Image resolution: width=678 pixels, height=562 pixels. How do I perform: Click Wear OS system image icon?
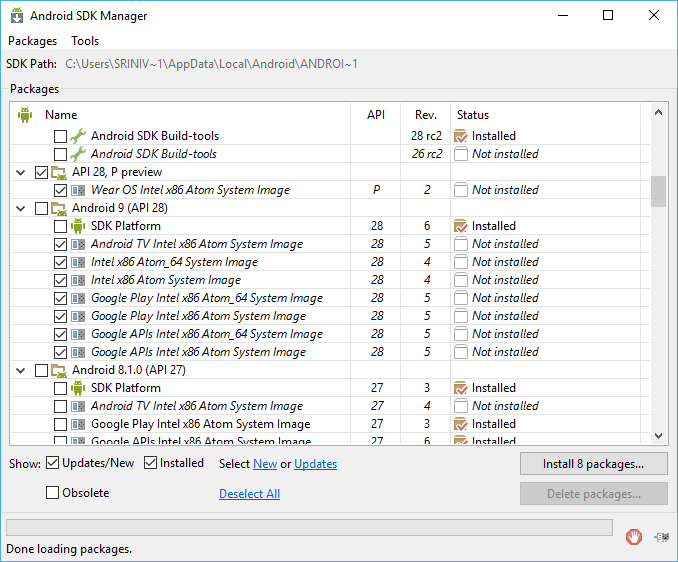click(78, 190)
